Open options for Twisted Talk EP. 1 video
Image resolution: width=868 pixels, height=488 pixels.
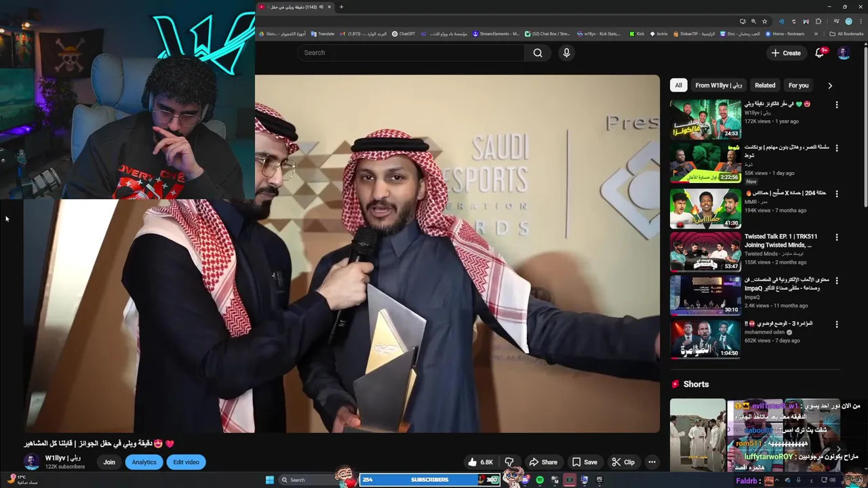tap(837, 238)
